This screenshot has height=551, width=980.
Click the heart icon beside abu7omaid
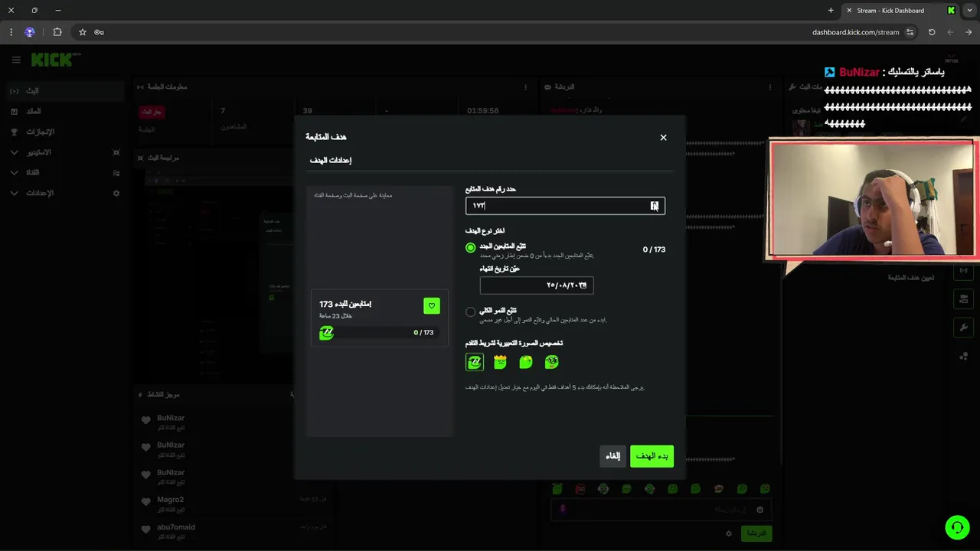[146, 530]
